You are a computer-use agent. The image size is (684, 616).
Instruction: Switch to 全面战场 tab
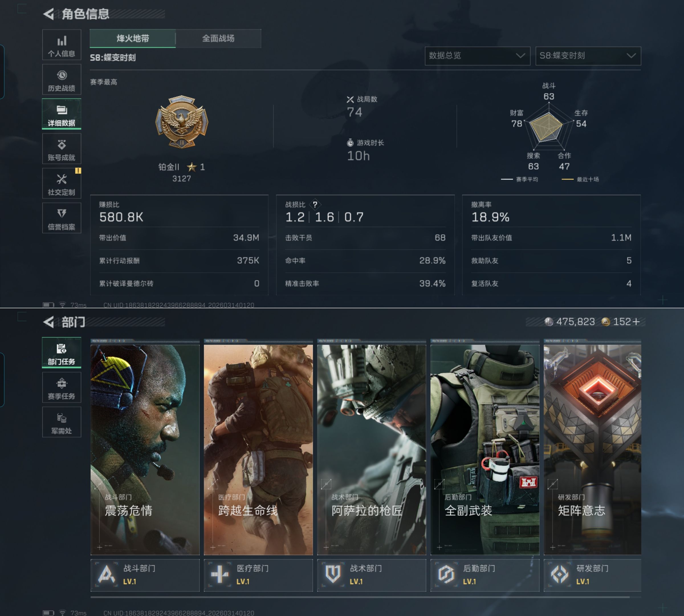[x=218, y=38]
